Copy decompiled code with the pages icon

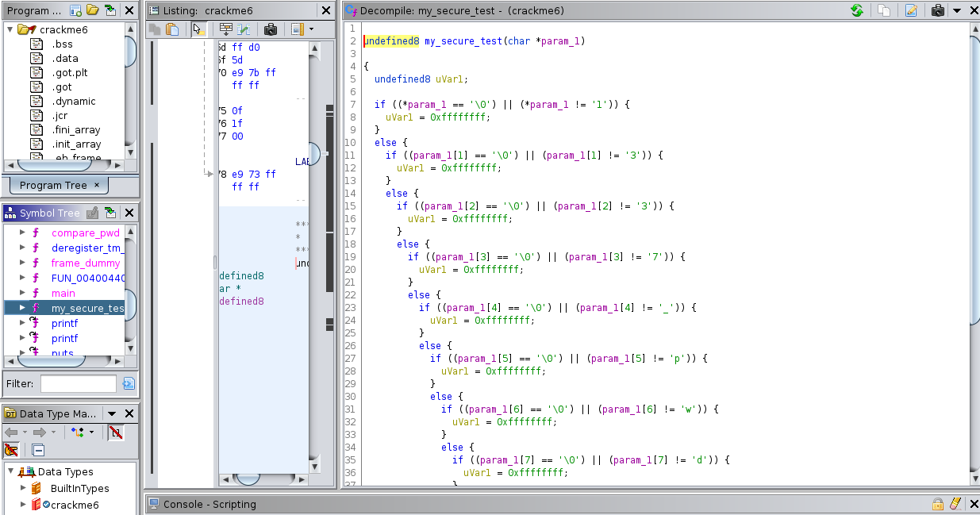click(883, 10)
